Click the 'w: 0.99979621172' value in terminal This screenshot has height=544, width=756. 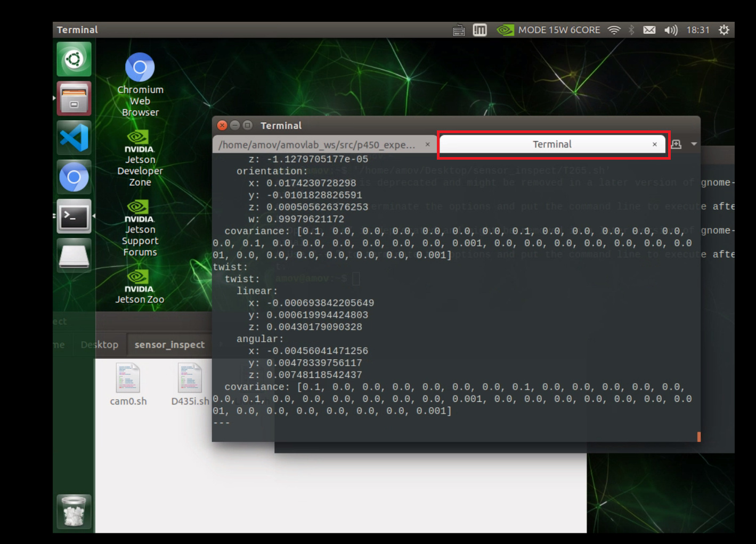click(x=296, y=219)
